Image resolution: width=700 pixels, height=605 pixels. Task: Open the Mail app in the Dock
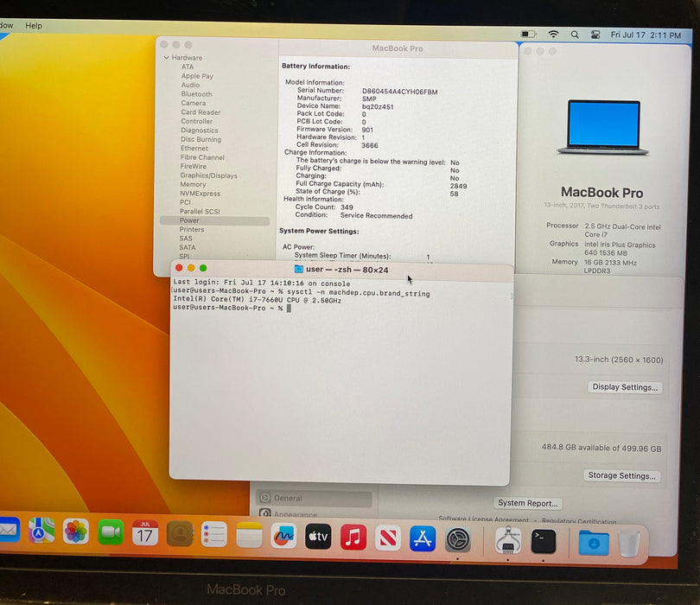click(9, 530)
